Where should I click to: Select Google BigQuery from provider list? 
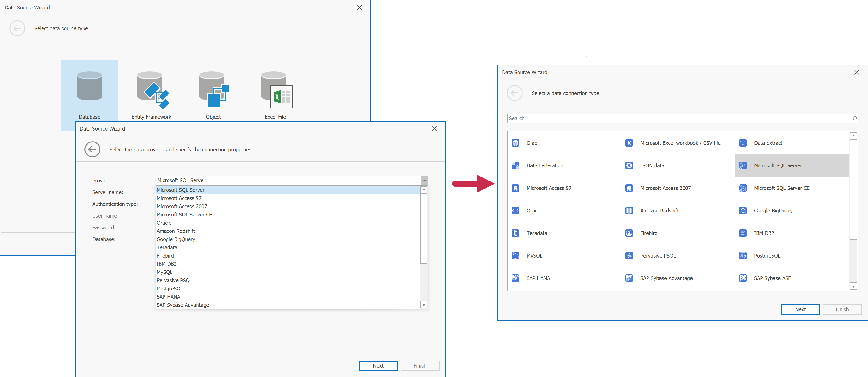point(288,239)
